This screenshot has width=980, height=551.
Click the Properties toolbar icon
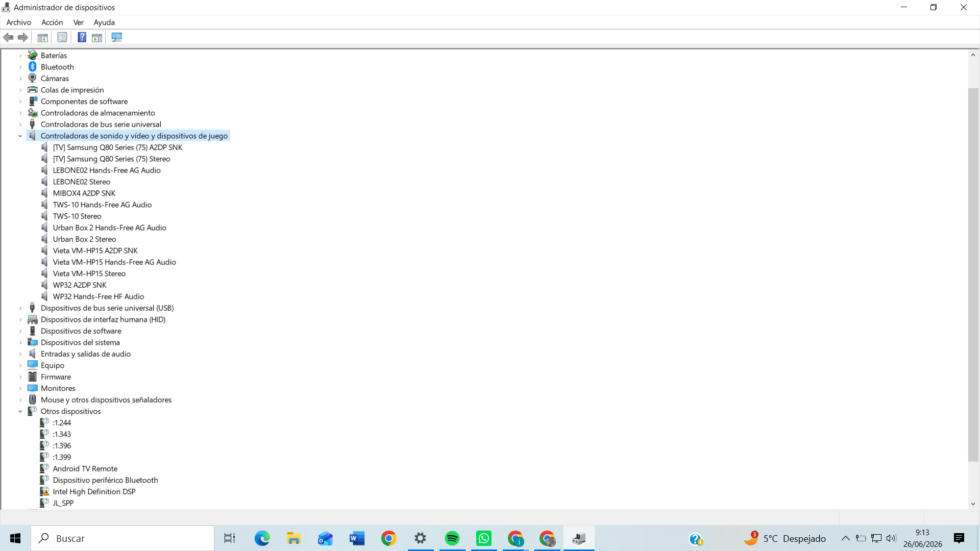(x=62, y=37)
